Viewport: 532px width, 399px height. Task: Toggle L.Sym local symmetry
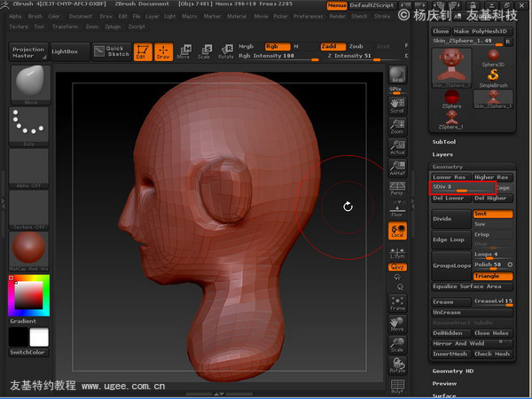397,253
